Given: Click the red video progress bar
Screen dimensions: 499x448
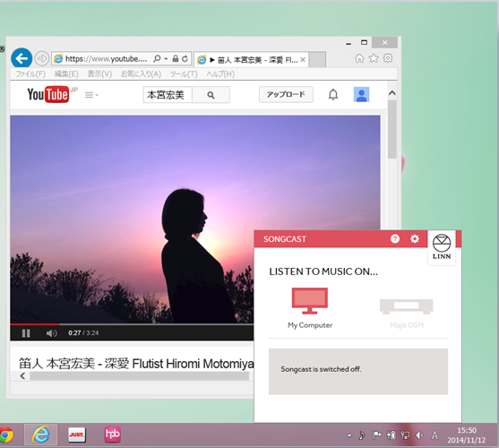Looking at the screenshot, I should (35, 324).
